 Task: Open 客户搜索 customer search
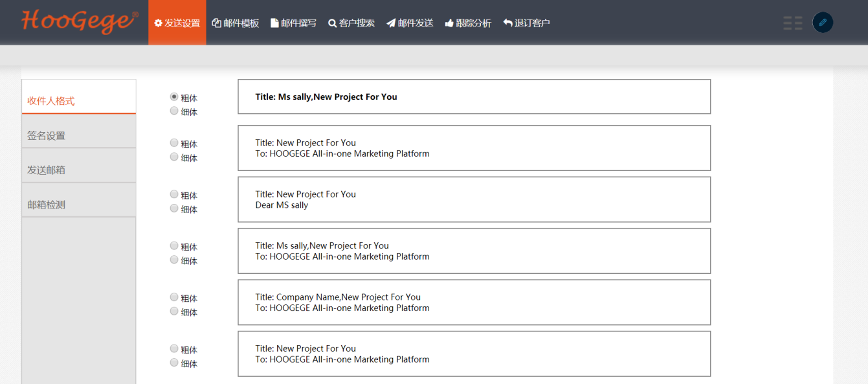(351, 23)
